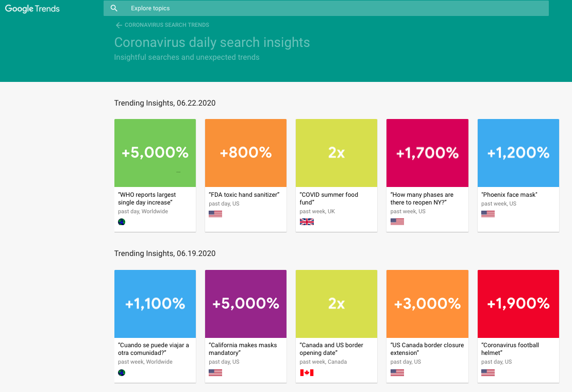Click globe icon under Cuando se puede viajar
The image size is (572, 392).
(x=122, y=372)
